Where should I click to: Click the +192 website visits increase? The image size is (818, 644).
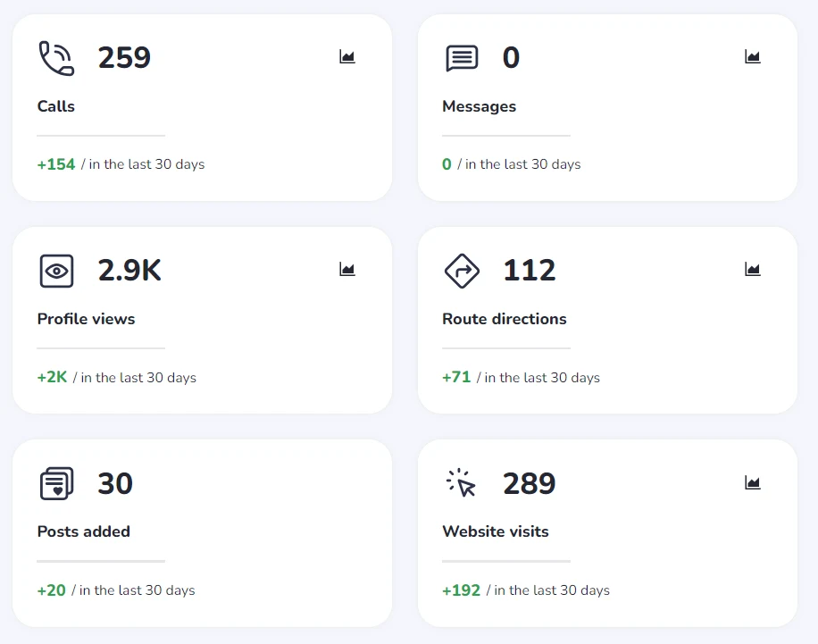coord(461,590)
